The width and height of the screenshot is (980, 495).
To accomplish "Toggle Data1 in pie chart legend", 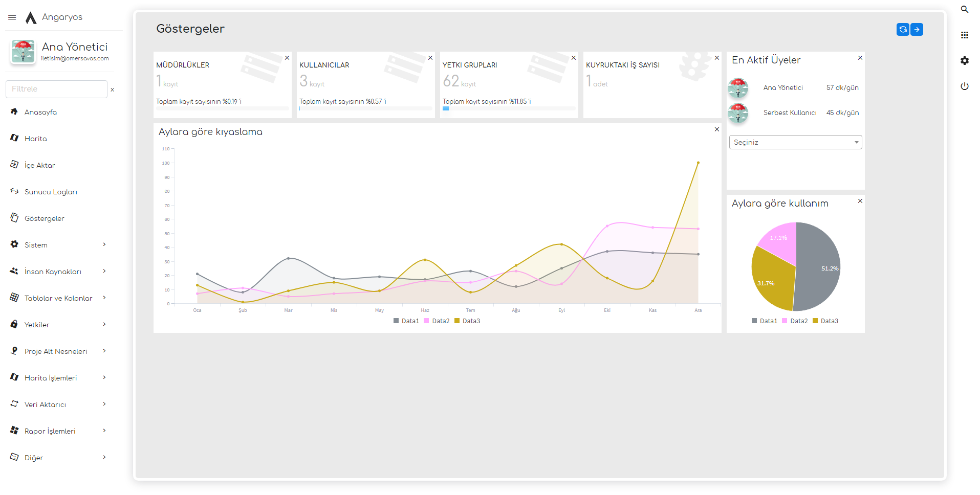I will pyautogui.click(x=765, y=321).
